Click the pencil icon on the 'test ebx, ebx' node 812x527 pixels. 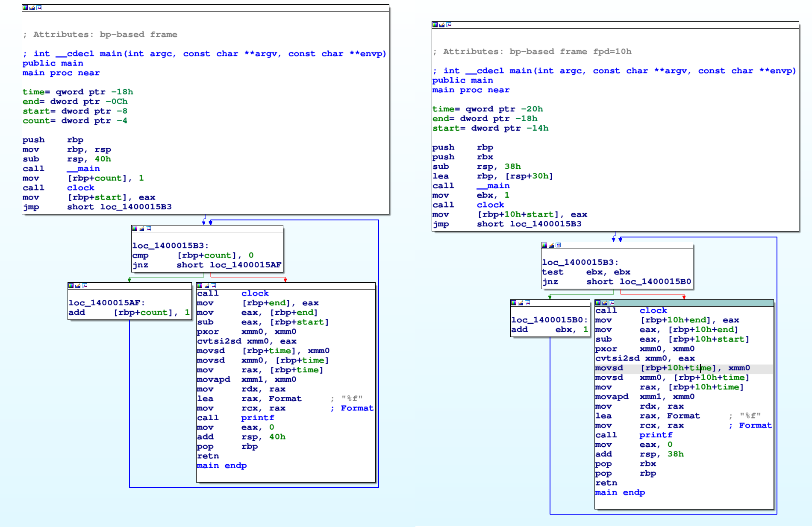[x=551, y=245]
